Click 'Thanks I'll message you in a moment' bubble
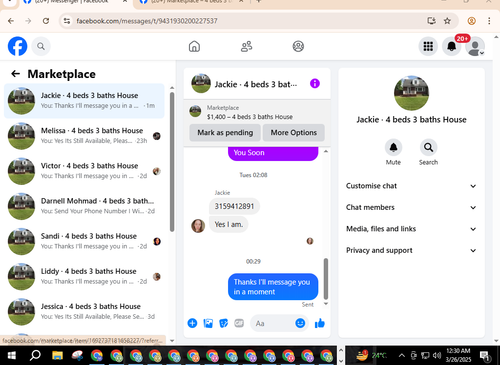 [273, 287]
